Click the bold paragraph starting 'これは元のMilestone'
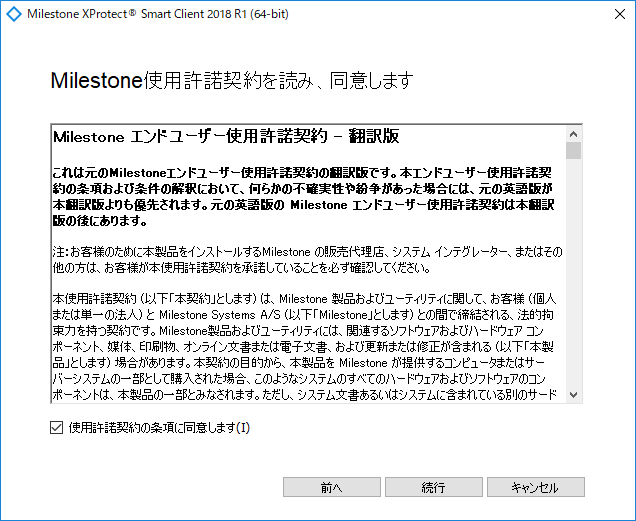This screenshot has height=521, width=636. tap(303, 197)
